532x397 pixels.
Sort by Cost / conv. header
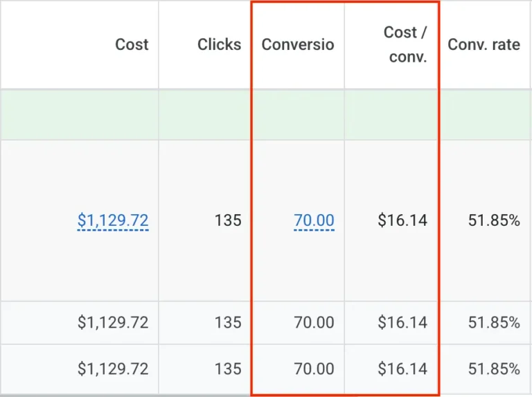[405, 44]
